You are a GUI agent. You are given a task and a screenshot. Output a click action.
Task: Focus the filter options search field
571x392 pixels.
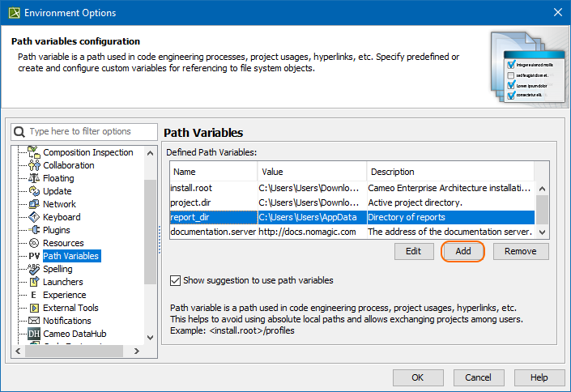(x=89, y=131)
